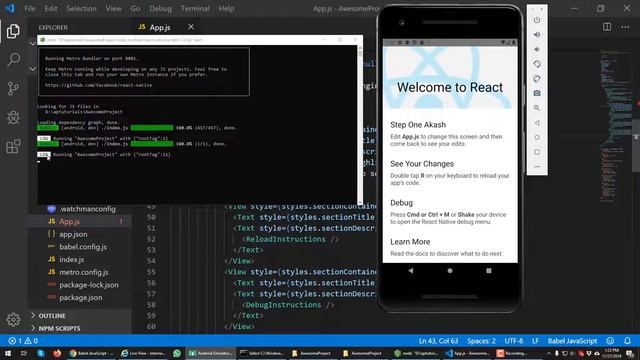Change end of line sequence LF

(x=536, y=340)
